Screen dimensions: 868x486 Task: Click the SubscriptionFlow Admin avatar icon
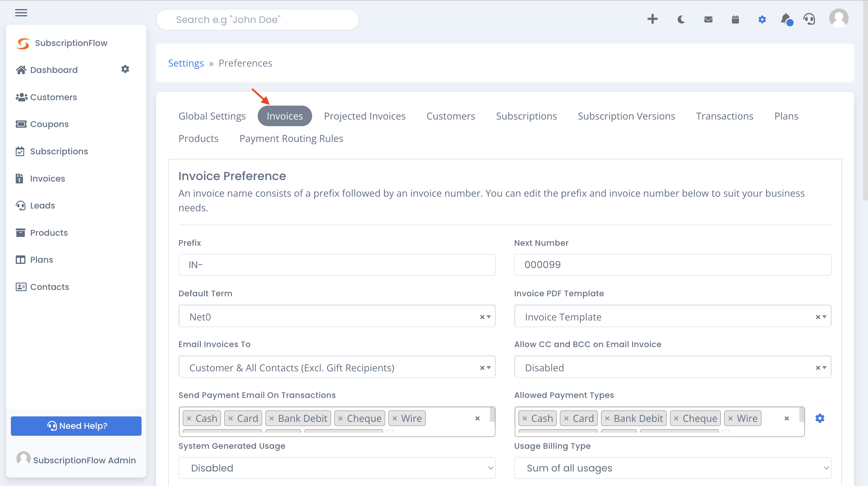[x=23, y=459]
